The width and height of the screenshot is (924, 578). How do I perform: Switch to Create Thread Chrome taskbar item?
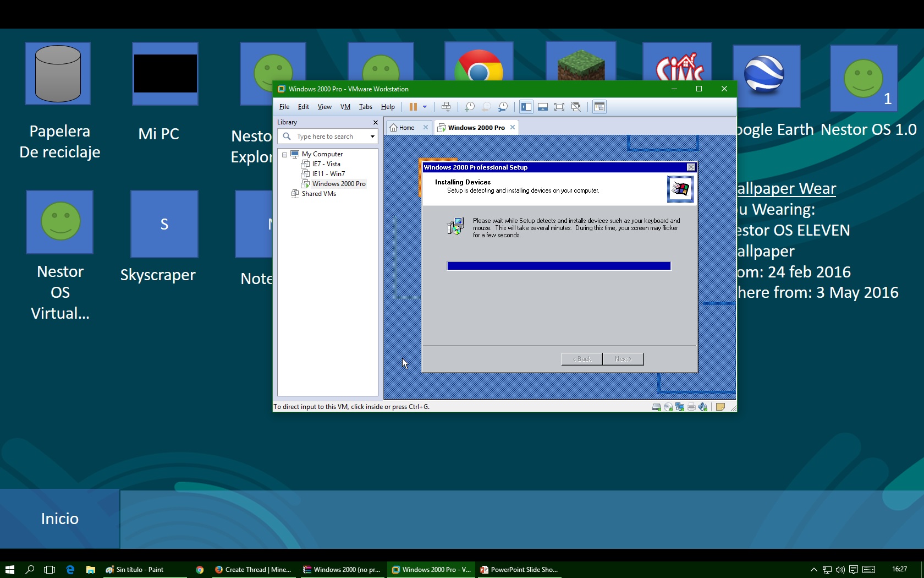(x=254, y=570)
